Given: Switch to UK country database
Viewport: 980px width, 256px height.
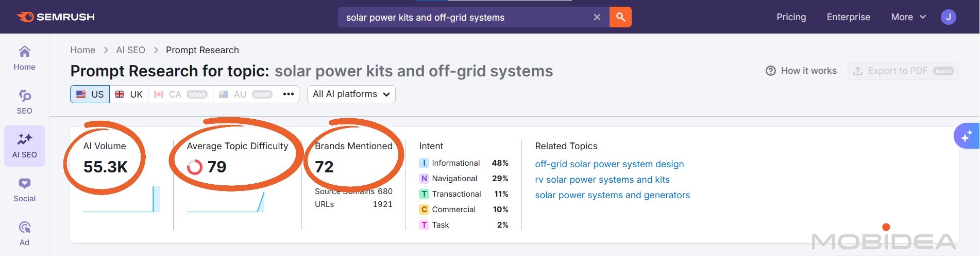Looking at the screenshot, I should click(129, 94).
